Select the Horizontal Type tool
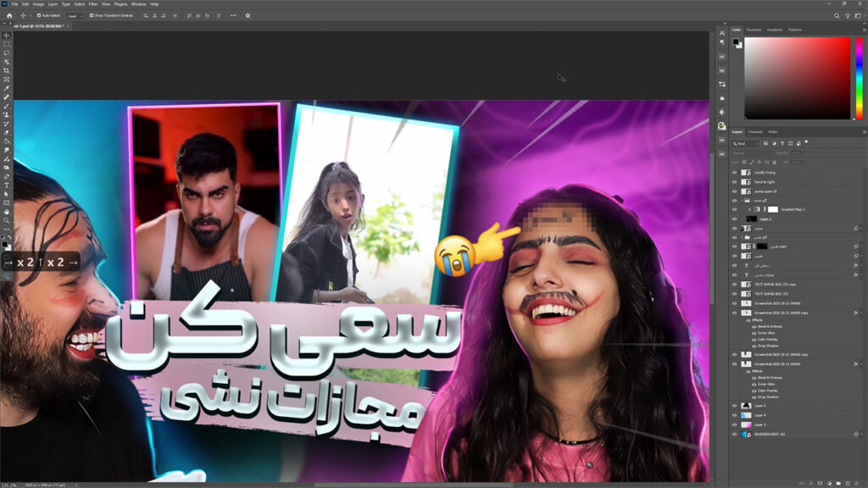 7,185
